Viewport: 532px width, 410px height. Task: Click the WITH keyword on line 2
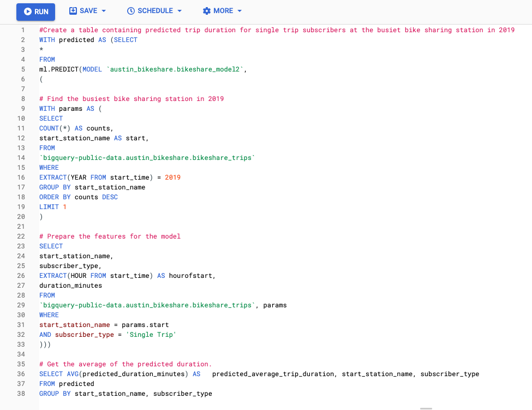tap(46, 39)
